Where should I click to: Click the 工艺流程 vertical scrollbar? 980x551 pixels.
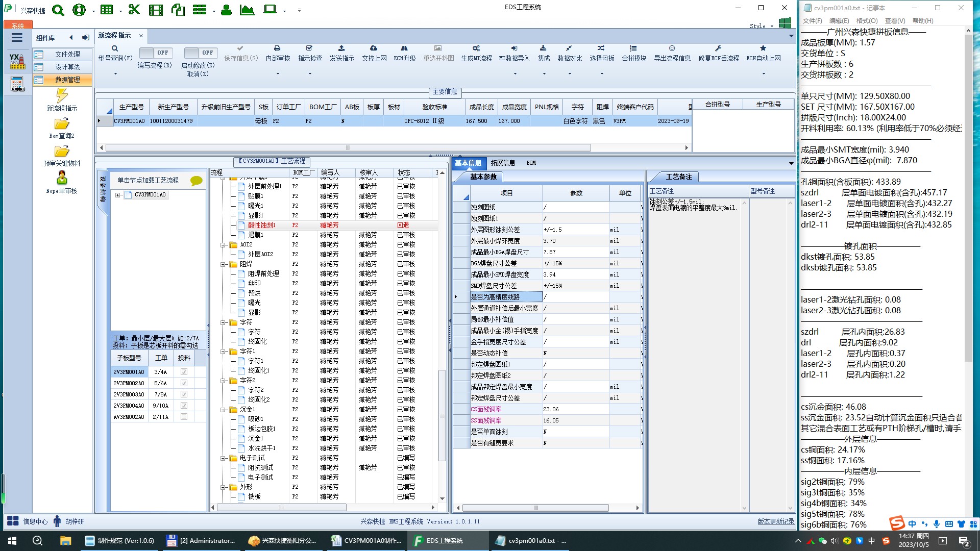442,416
